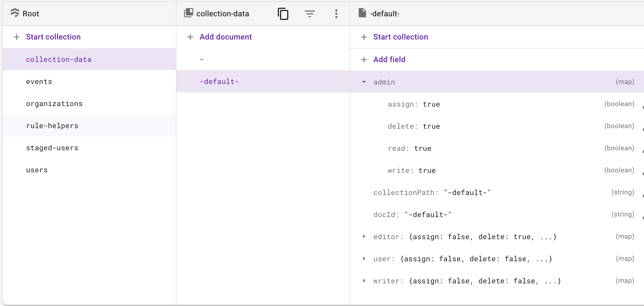This screenshot has width=644, height=306.
Task: Select the "-" document
Action: click(x=202, y=60)
